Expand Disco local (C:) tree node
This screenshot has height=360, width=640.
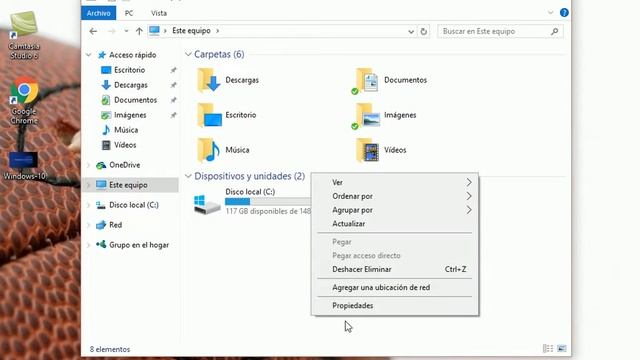pyautogui.click(x=89, y=205)
